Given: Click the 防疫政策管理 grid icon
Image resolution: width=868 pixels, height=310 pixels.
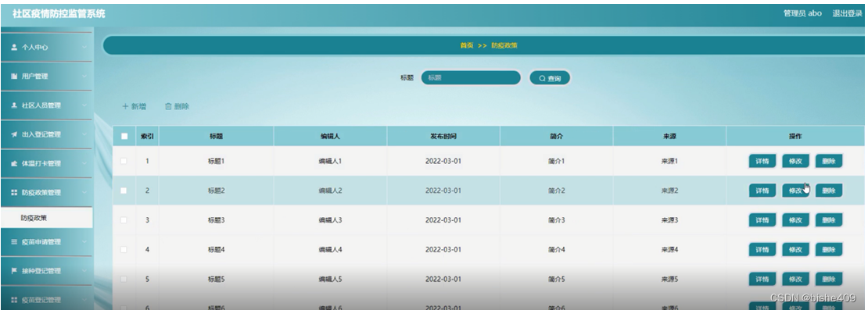Looking at the screenshot, I should (14, 192).
